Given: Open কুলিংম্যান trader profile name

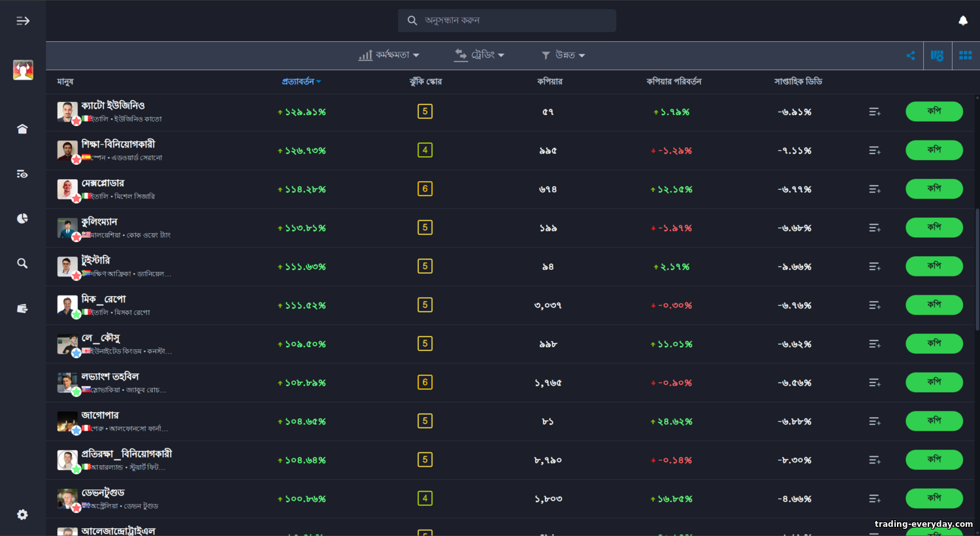Looking at the screenshot, I should 99,222.
